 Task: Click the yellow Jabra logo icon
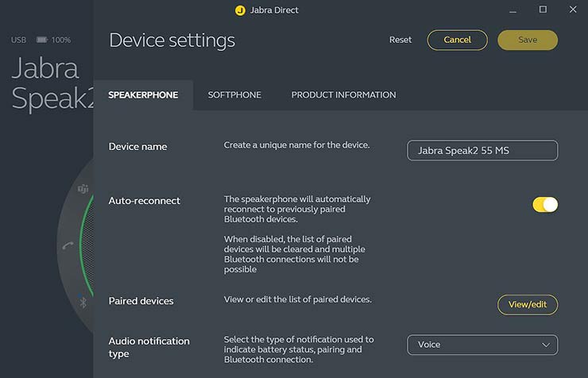240,10
